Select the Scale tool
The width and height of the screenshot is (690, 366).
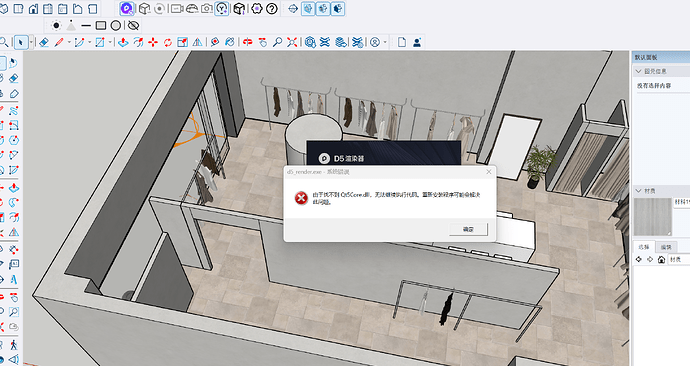point(182,42)
